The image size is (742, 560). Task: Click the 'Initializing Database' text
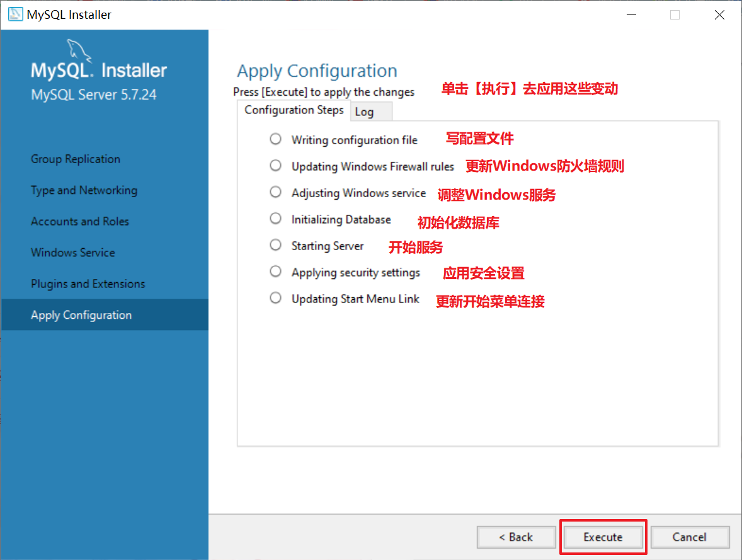coord(341,220)
